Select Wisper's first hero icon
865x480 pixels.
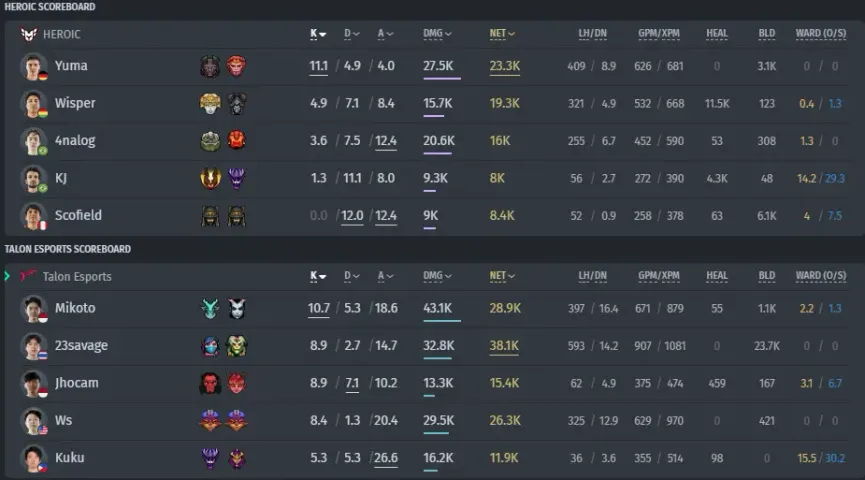tap(210, 103)
